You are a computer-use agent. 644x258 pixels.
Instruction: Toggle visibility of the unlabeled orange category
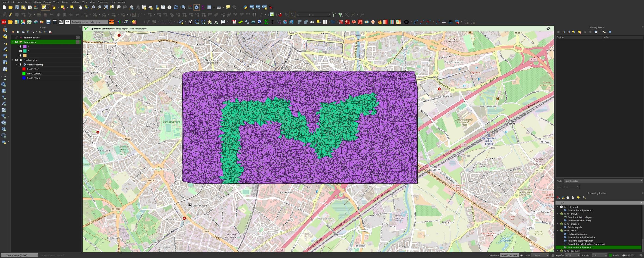click(x=21, y=56)
